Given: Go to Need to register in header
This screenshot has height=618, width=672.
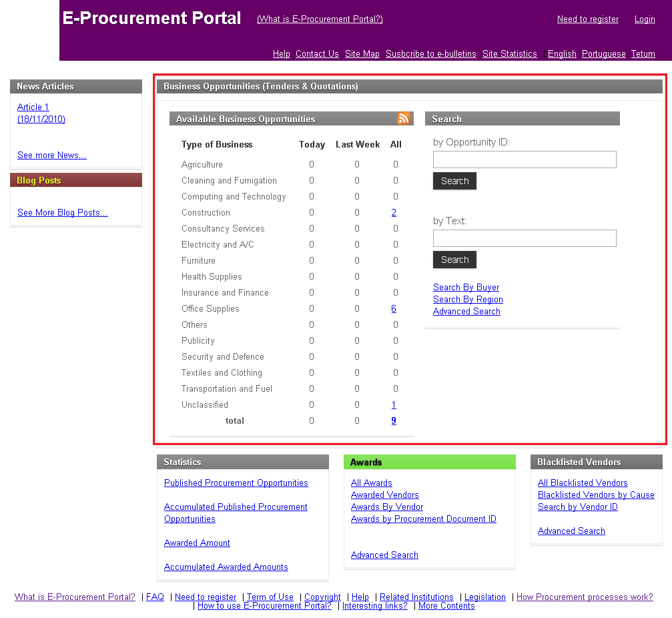Looking at the screenshot, I should pyautogui.click(x=587, y=19).
